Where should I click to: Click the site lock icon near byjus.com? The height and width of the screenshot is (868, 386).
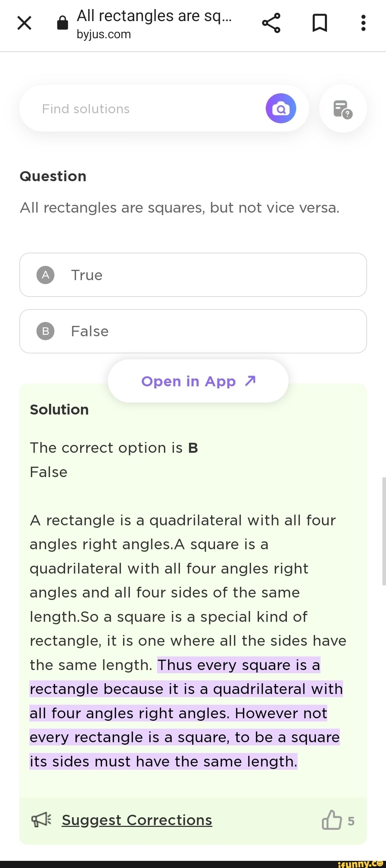click(62, 23)
